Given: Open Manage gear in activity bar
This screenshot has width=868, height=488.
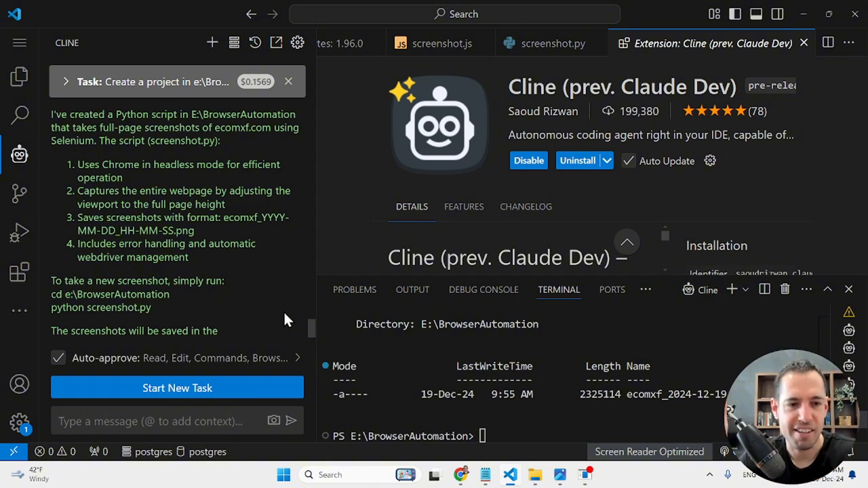Looking at the screenshot, I should [x=19, y=423].
